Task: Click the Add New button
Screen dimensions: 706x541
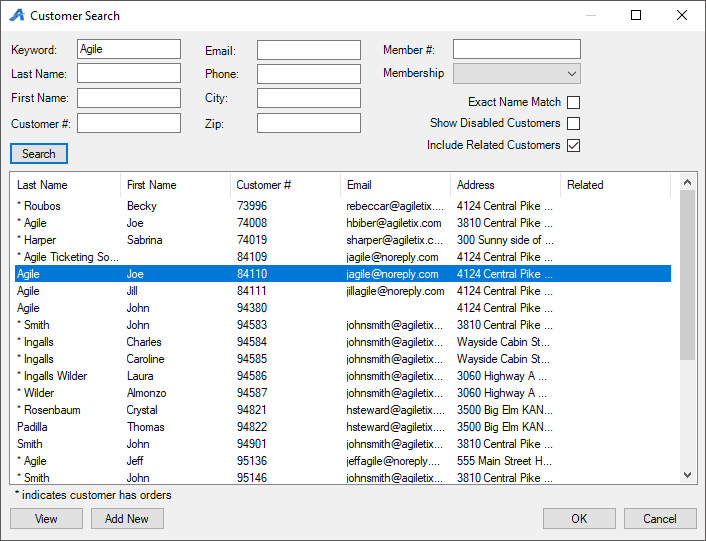Action: click(127, 518)
